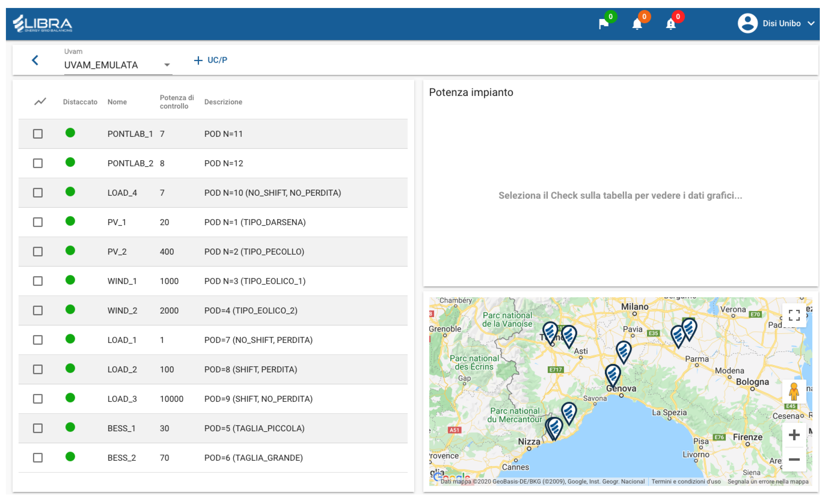Image resolution: width=827 pixels, height=504 pixels.
Task: Zoom out on the map
Action: 794,459
